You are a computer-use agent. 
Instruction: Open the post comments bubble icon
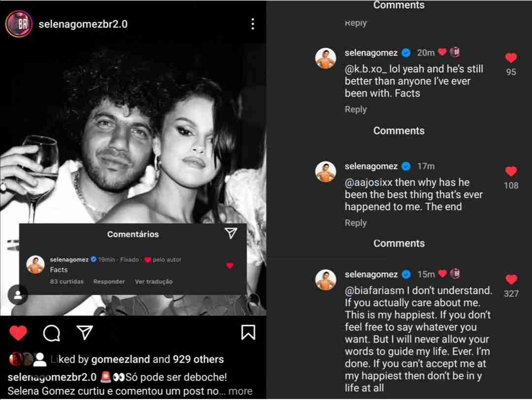pos(52,333)
